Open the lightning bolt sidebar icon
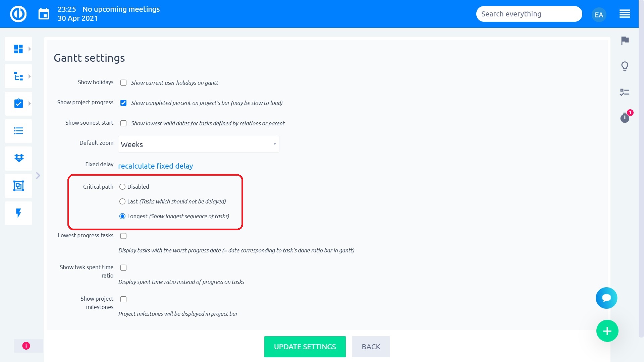Screen dimensions: 644x362 coord(19,213)
